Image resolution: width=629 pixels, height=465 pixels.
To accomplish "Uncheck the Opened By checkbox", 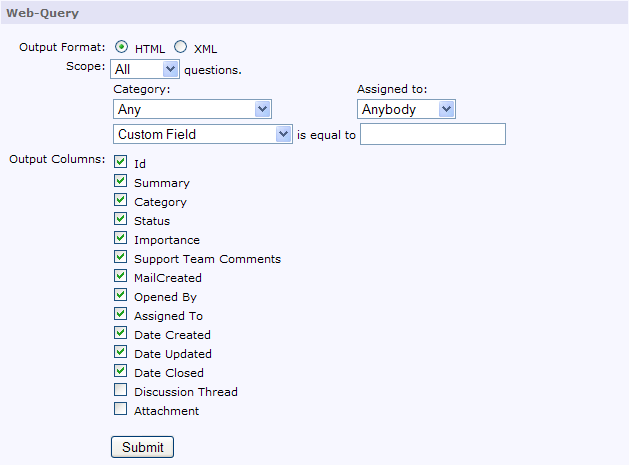I will (x=120, y=294).
